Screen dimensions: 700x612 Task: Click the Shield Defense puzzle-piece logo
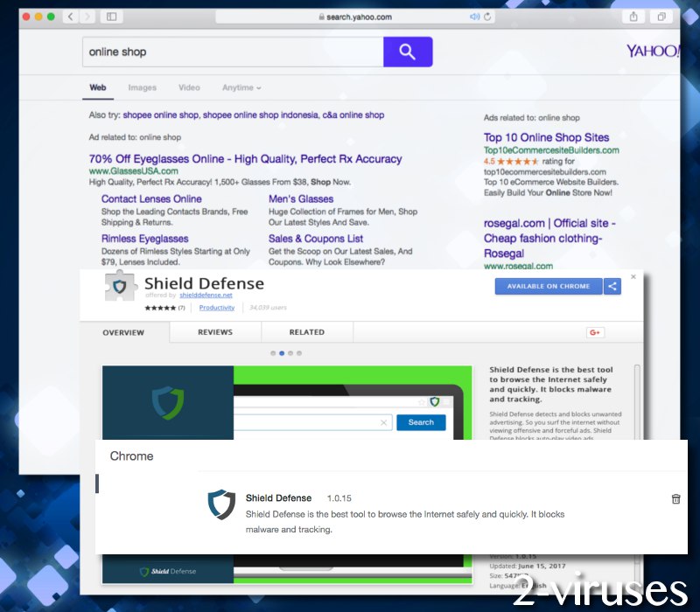[119, 287]
